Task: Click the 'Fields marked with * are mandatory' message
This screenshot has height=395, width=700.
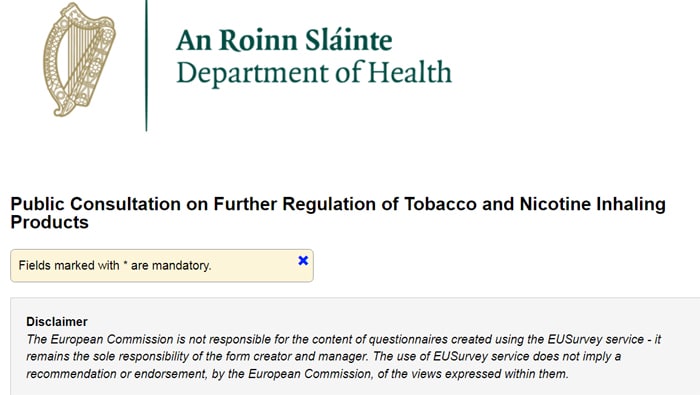Action: (x=115, y=266)
